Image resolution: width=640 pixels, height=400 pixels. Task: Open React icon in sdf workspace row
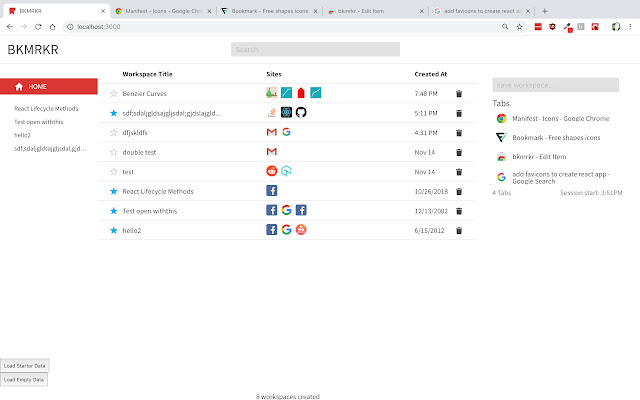[x=286, y=112]
